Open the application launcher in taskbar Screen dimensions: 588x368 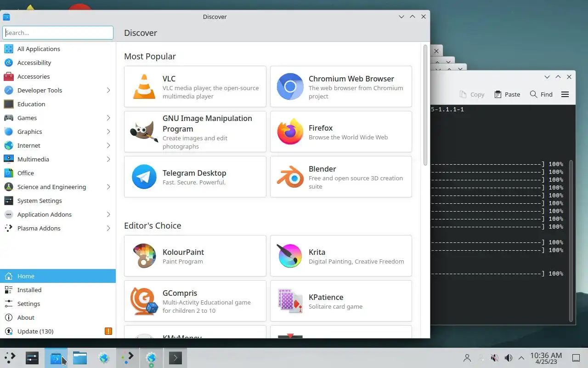10,357
